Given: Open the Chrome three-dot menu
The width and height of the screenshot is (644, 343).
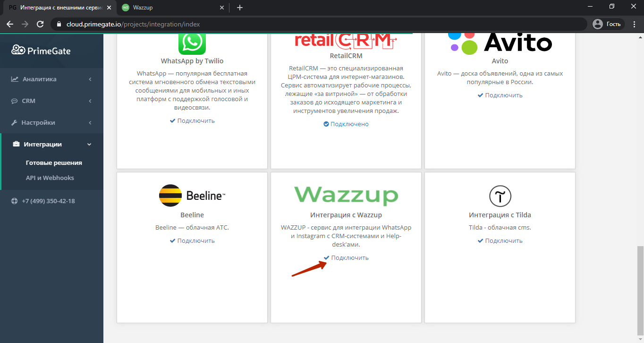Looking at the screenshot, I should tap(634, 24).
